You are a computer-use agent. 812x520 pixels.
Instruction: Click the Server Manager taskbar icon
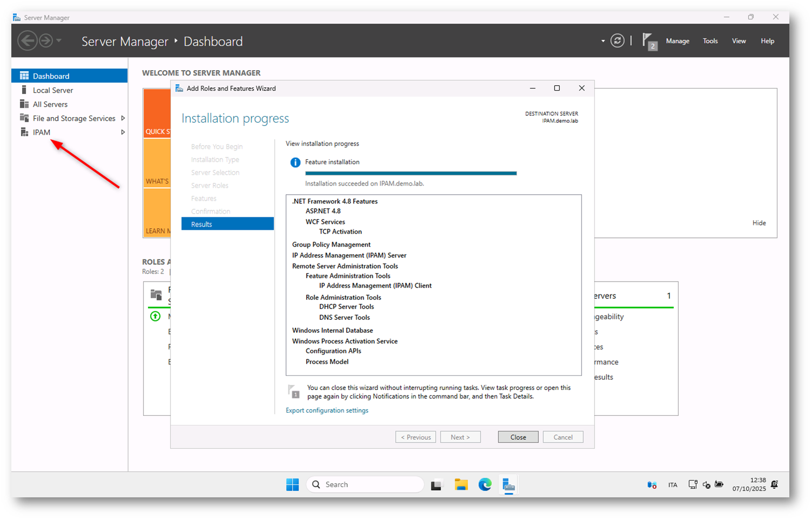tap(509, 485)
